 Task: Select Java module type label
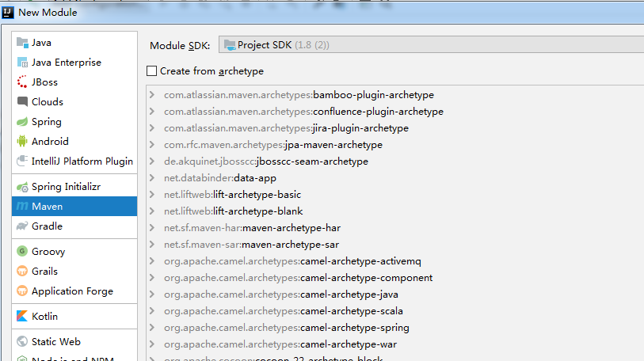tap(41, 43)
